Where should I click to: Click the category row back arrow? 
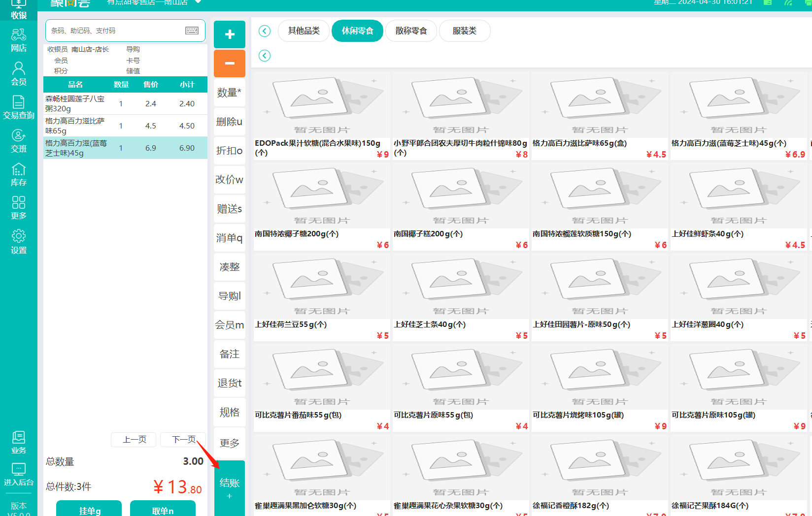(265, 31)
